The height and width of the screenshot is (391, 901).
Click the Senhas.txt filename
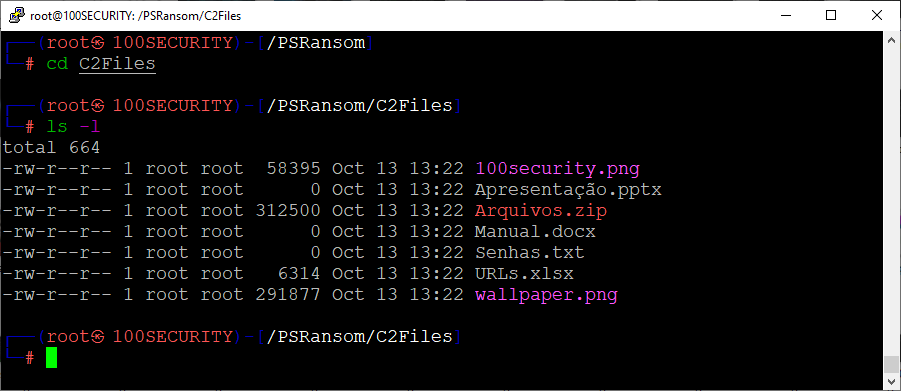[529, 252]
